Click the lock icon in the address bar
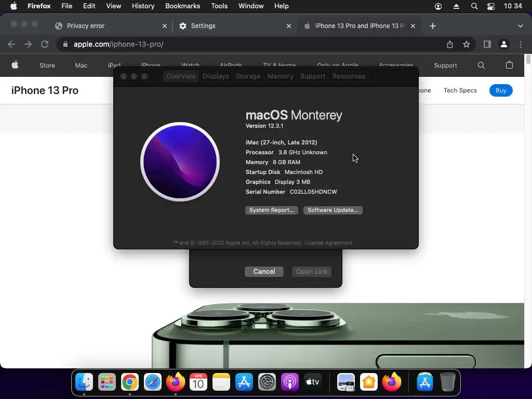 (x=65, y=44)
